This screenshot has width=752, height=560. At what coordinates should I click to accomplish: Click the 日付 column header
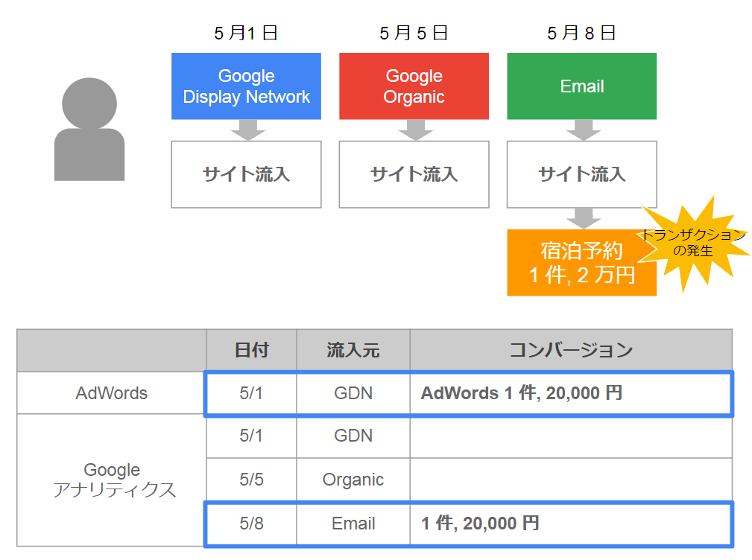coord(251,350)
